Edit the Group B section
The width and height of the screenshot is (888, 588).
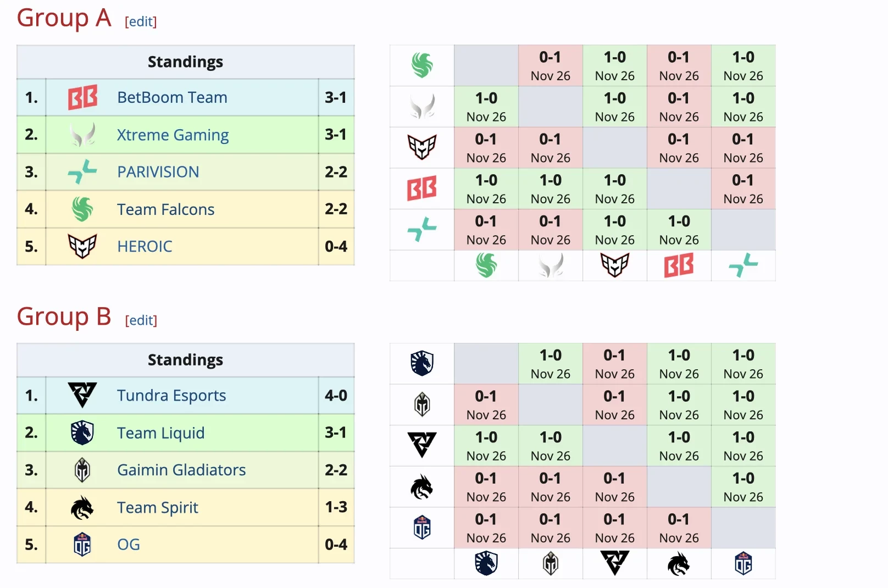(141, 320)
